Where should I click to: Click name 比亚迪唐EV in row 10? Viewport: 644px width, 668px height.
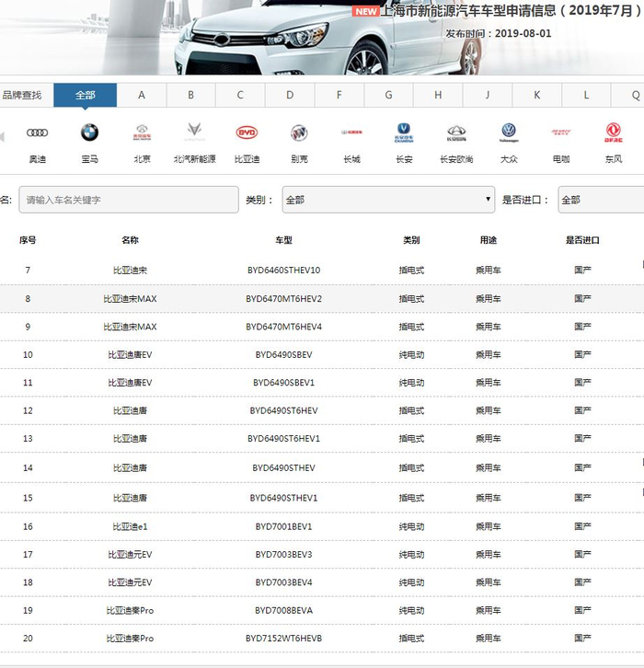pyautogui.click(x=130, y=354)
